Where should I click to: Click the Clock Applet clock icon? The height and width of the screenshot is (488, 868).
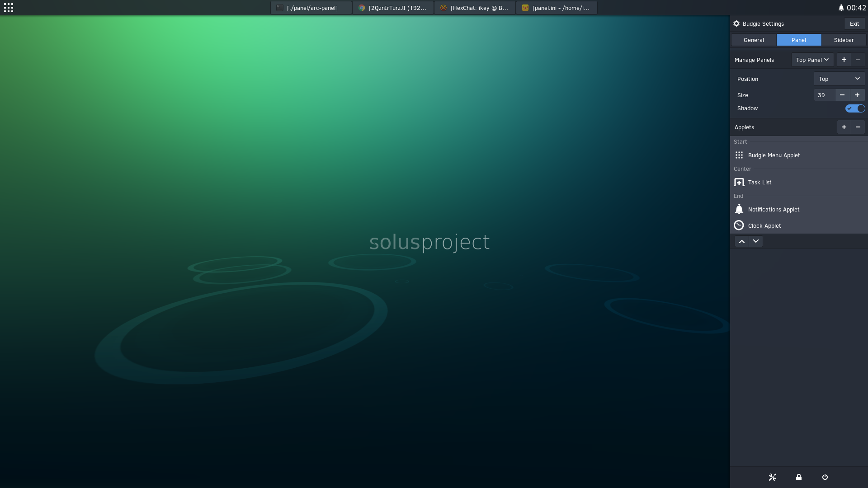(739, 225)
